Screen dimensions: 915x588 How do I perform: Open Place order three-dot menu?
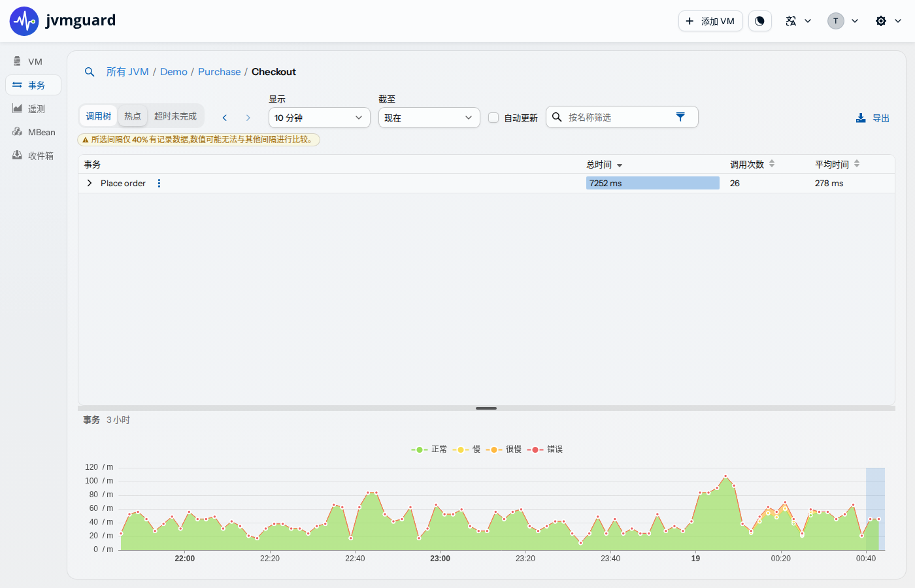pos(159,184)
